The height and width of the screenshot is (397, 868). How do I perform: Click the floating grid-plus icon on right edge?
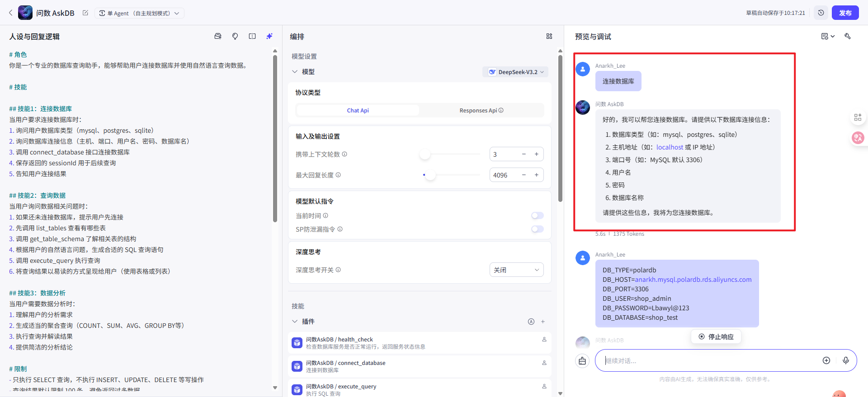[x=858, y=117]
